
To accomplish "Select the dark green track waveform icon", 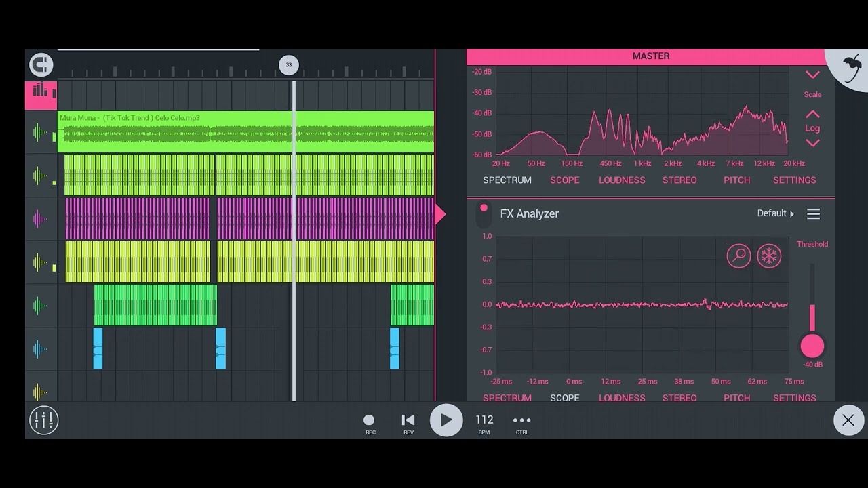I will pyautogui.click(x=40, y=306).
